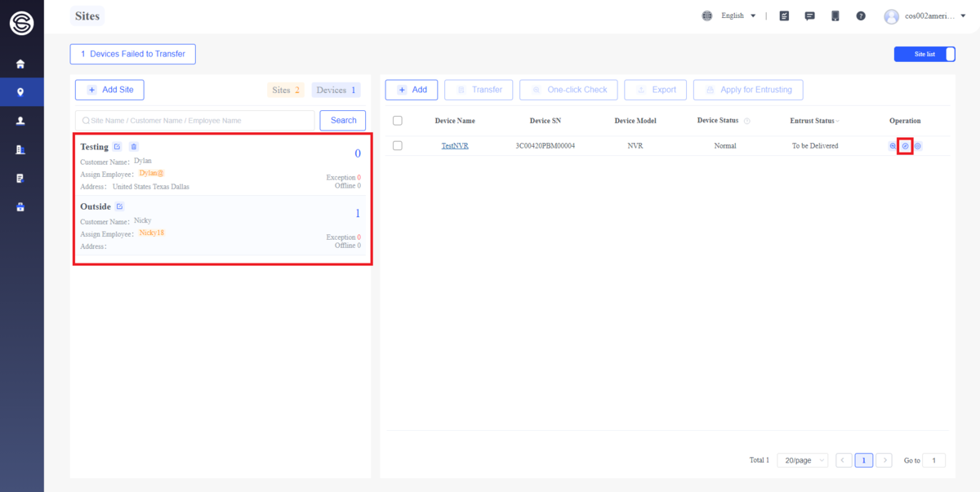Open the messages chat icon in header
The image size is (980, 492).
(x=810, y=16)
